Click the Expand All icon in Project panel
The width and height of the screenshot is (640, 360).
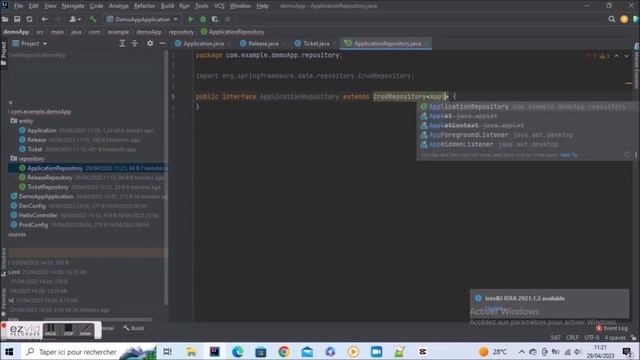click(122, 43)
